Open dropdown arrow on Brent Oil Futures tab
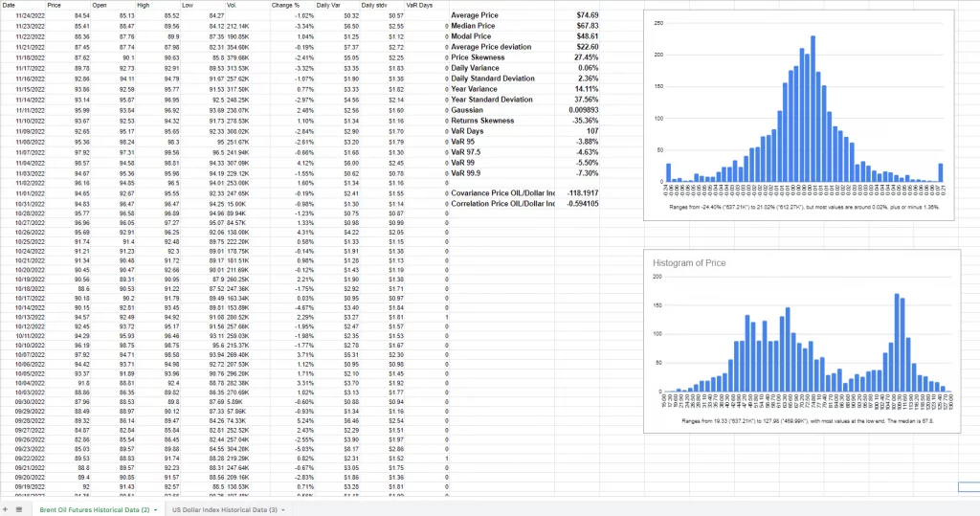Viewport: 980px width, 516px height. 157,509
